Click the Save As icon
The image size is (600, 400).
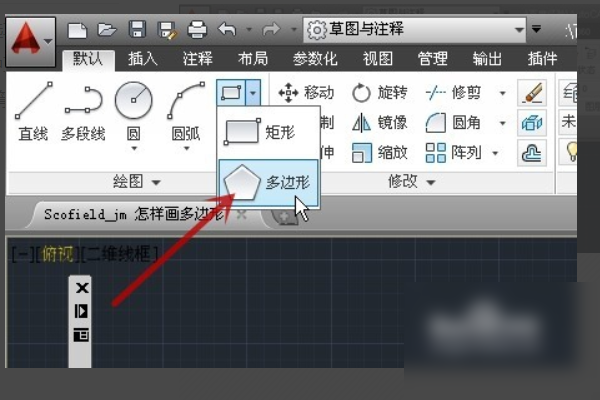(x=167, y=30)
